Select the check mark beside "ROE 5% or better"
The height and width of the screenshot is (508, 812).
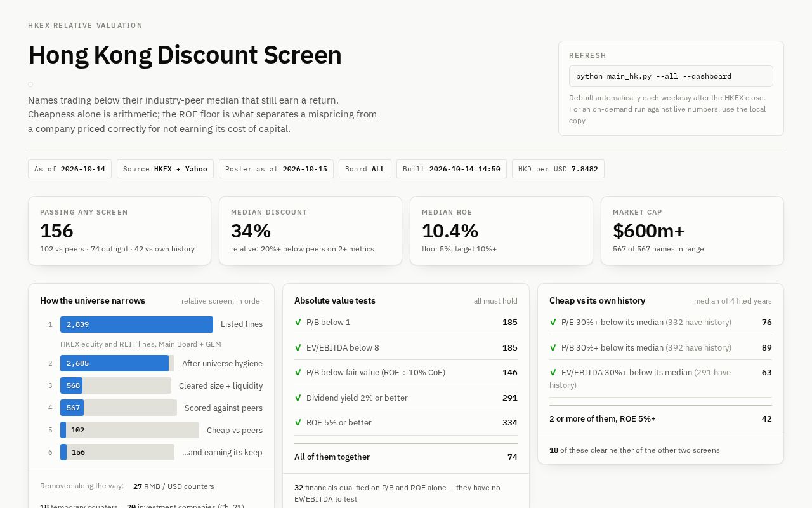[298, 423]
